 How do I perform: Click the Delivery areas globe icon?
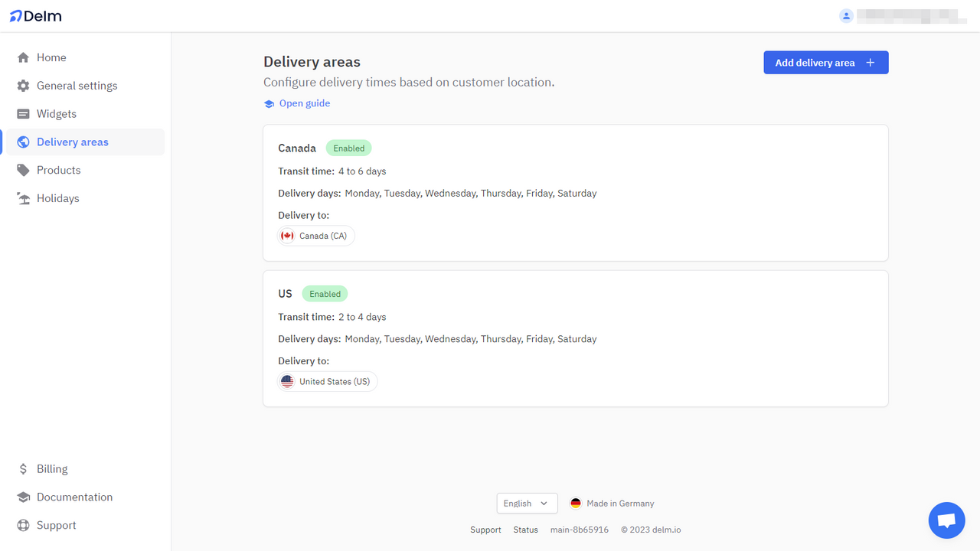[24, 142]
